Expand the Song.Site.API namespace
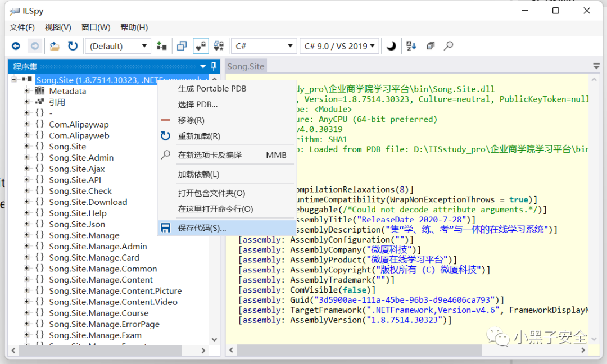Screen dimensions: 607x364 27,180
